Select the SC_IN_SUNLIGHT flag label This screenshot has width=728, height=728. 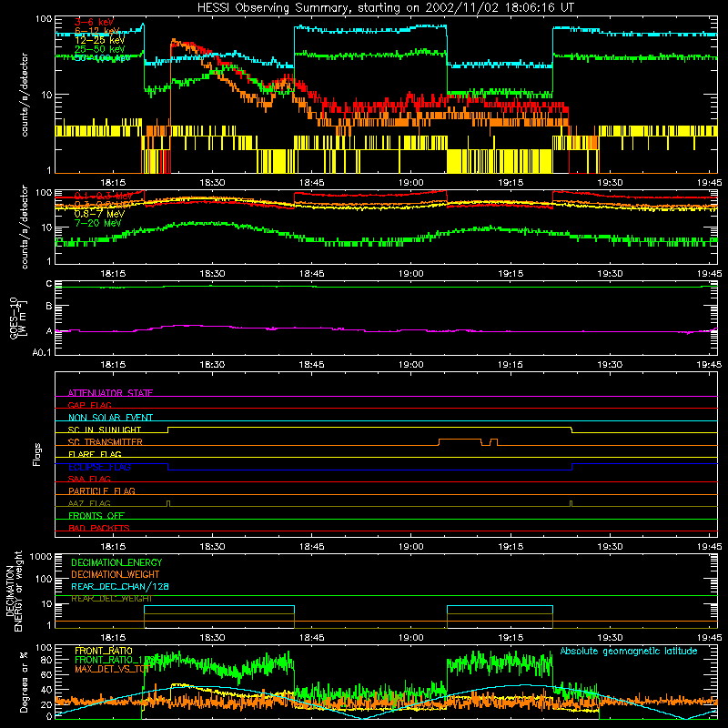tap(105, 430)
